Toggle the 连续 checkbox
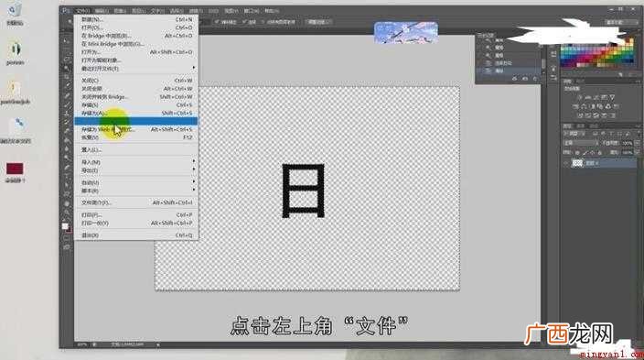644x360 pixels. click(245, 22)
